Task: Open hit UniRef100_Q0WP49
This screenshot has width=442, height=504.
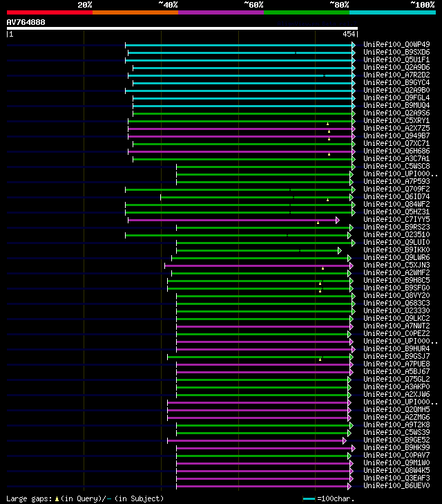Action: pos(396,44)
